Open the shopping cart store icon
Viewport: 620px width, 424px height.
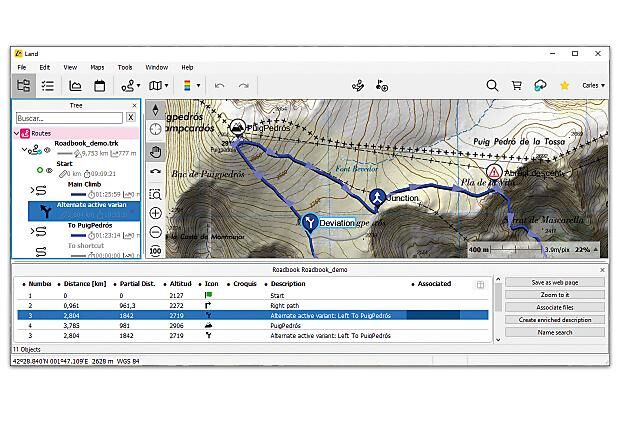click(516, 85)
